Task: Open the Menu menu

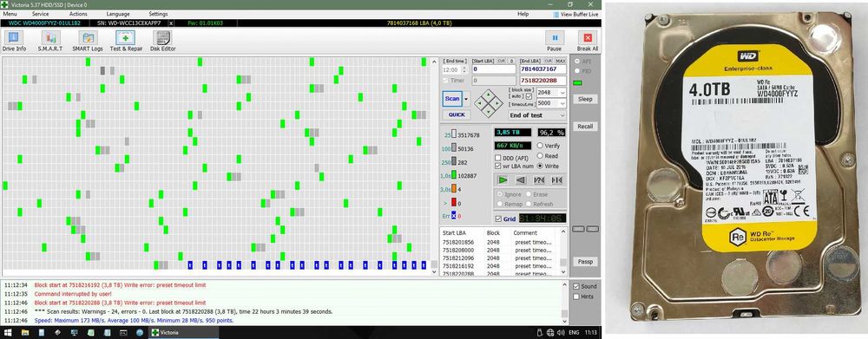Action: 10,14
